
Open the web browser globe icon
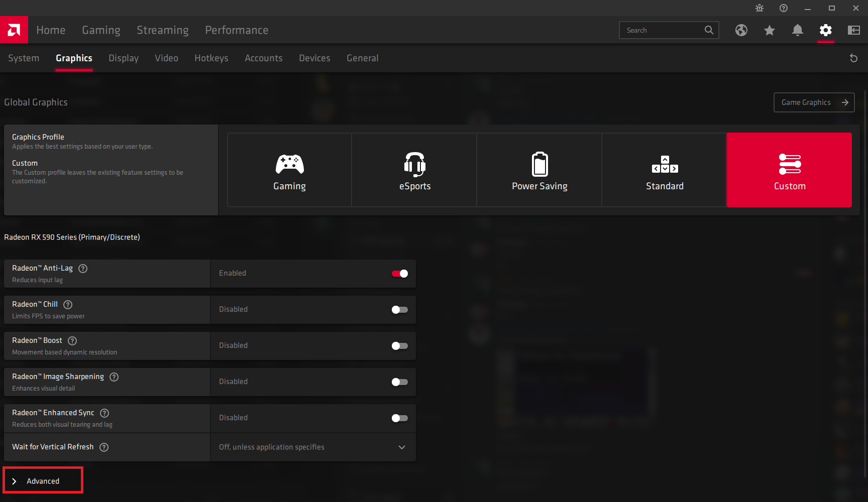741,30
